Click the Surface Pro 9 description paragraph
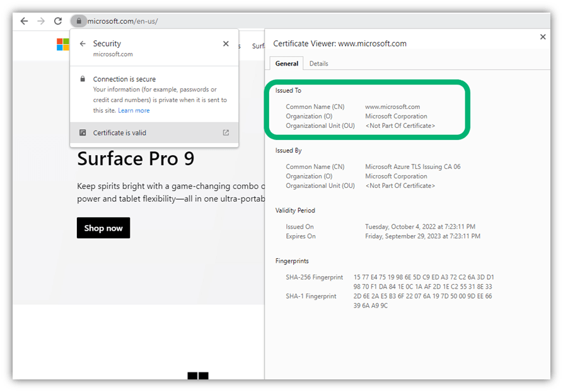 click(171, 192)
